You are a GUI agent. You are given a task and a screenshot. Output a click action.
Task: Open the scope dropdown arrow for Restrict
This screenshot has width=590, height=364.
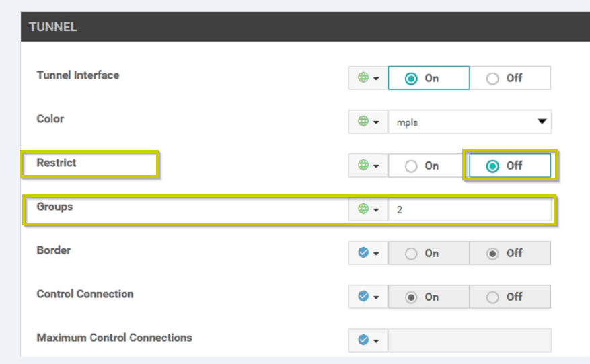(376, 166)
